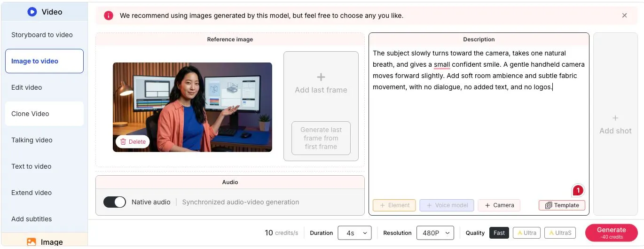The height and width of the screenshot is (249, 644).
Task: Select Image to video mode
Action: point(44,61)
